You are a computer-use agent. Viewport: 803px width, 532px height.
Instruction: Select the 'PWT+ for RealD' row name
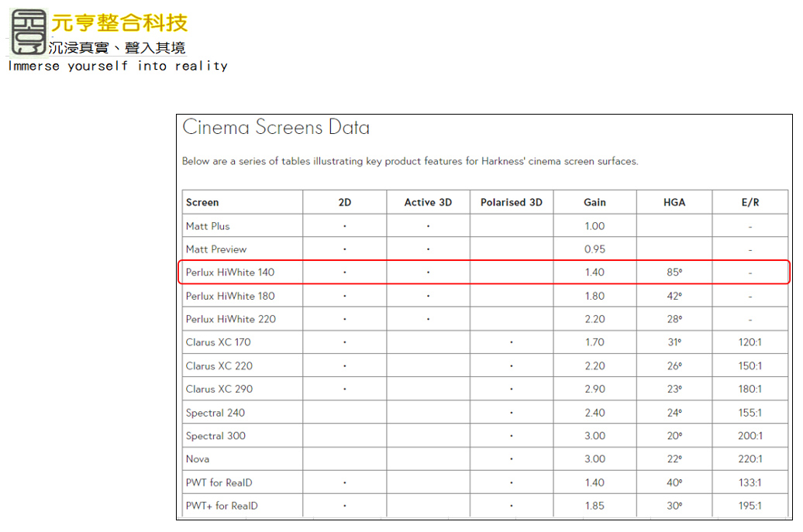(222, 506)
